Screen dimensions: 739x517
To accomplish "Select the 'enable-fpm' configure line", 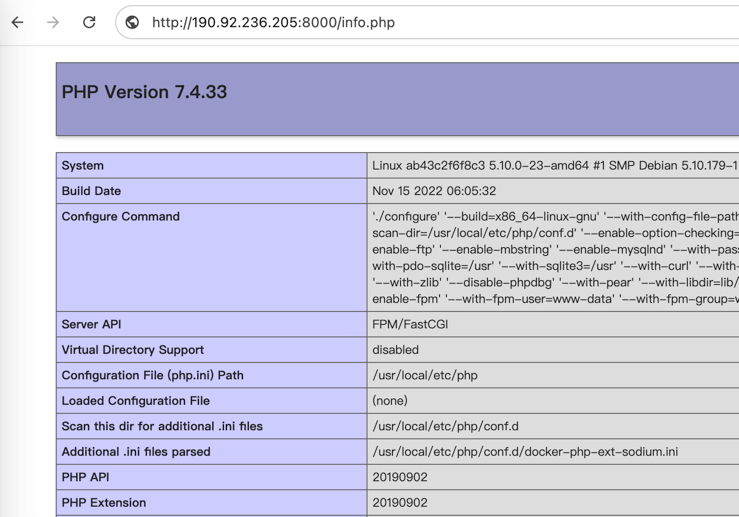I will tap(555, 299).
